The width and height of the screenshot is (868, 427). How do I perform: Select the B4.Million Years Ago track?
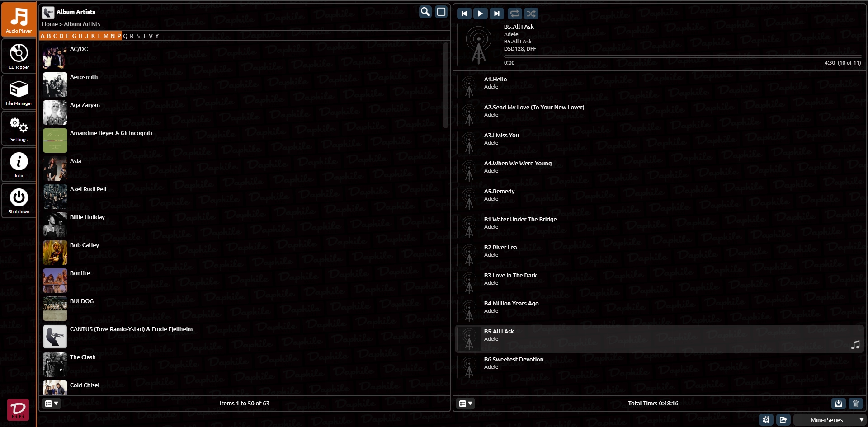coord(660,311)
